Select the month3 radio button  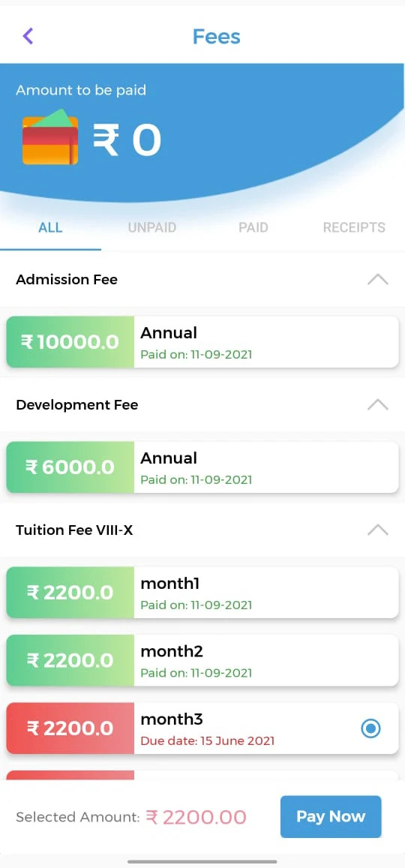point(370,728)
